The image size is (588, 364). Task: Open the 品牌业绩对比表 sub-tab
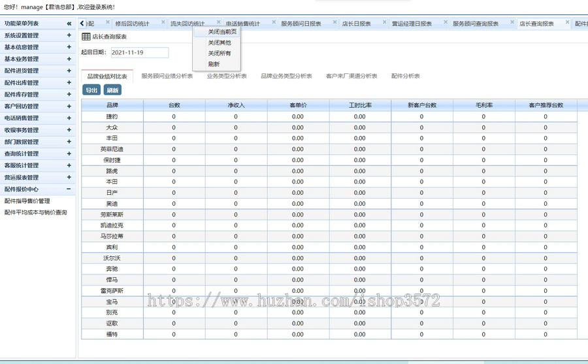coord(107,76)
